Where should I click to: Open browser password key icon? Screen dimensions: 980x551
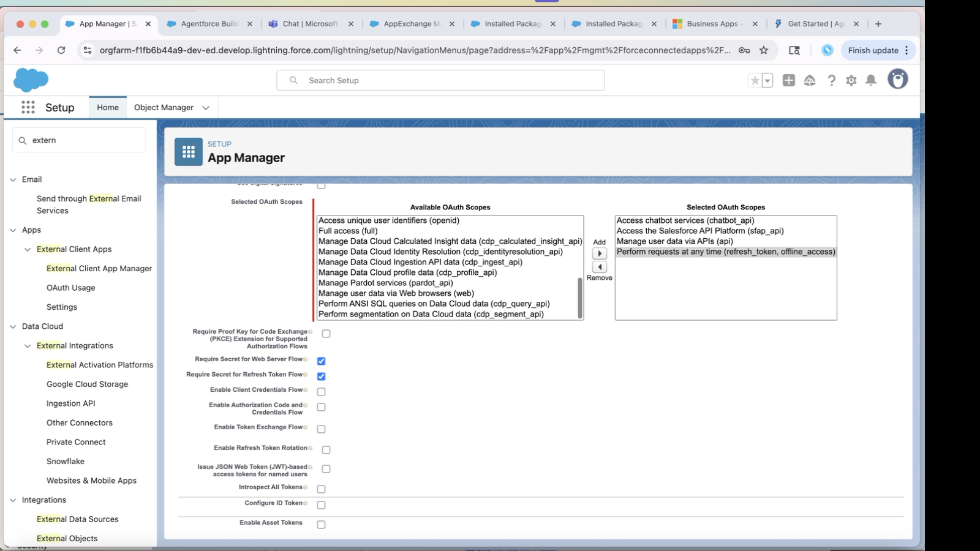pyautogui.click(x=744, y=50)
